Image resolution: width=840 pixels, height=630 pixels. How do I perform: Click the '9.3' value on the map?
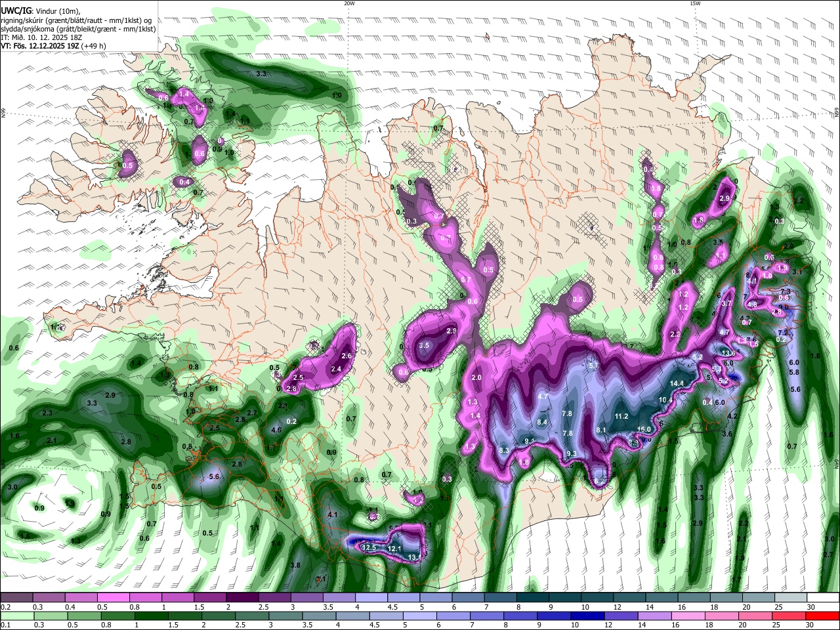[x=572, y=454]
